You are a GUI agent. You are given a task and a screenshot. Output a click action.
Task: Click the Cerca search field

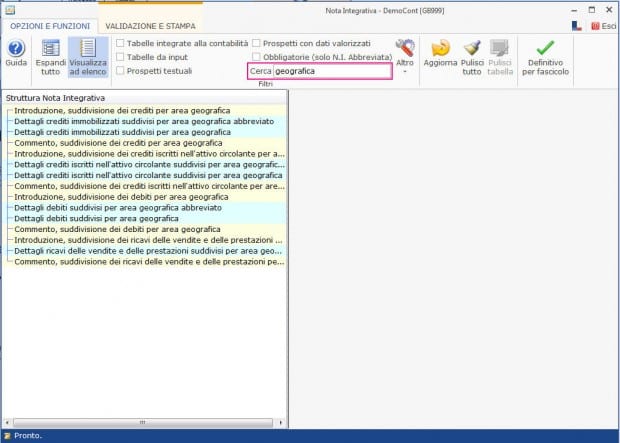point(332,71)
